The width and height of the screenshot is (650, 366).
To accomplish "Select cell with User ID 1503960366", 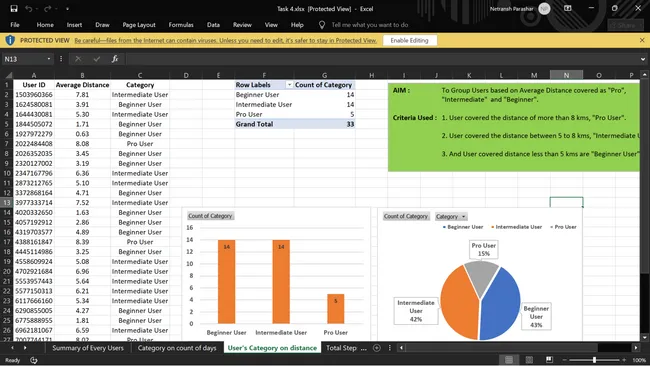I will point(34,95).
